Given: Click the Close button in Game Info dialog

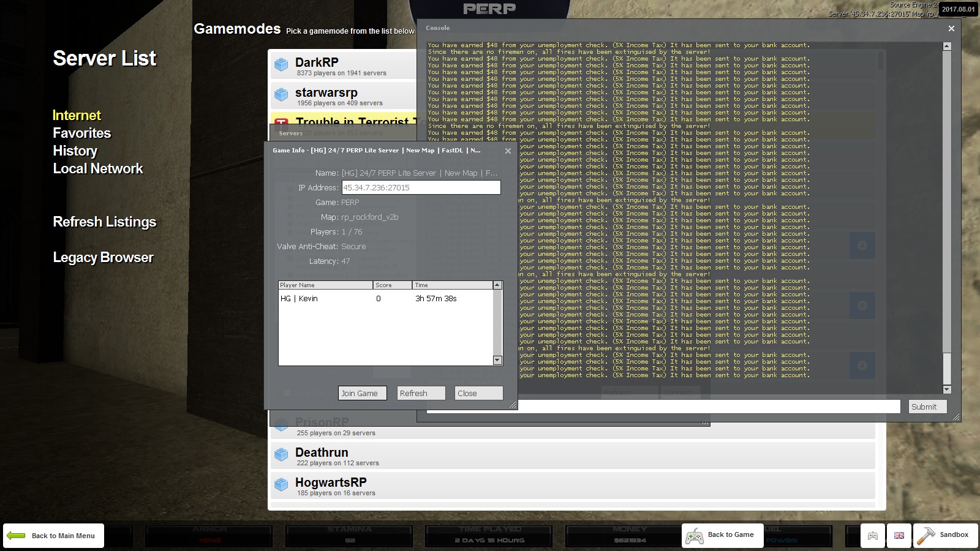Looking at the screenshot, I should (x=478, y=393).
